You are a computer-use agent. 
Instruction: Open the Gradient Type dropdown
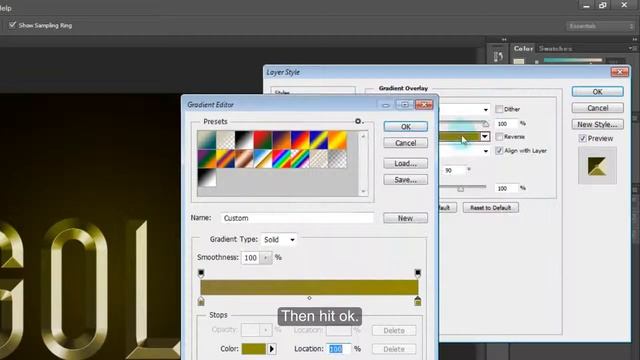(x=279, y=240)
